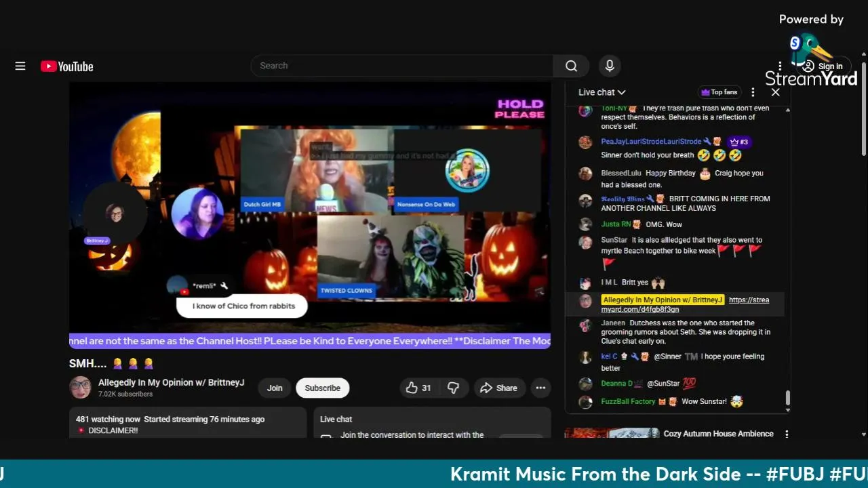This screenshot has height=488, width=868.
Task: Click Janeen's message about Dutchess
Action: (x=677, y=332)
